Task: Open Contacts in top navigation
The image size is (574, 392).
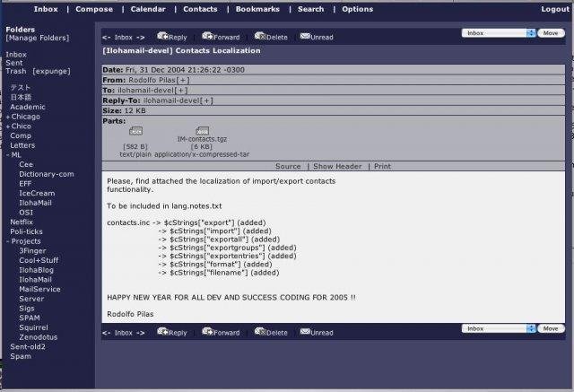Action: (x=200, y=9)
